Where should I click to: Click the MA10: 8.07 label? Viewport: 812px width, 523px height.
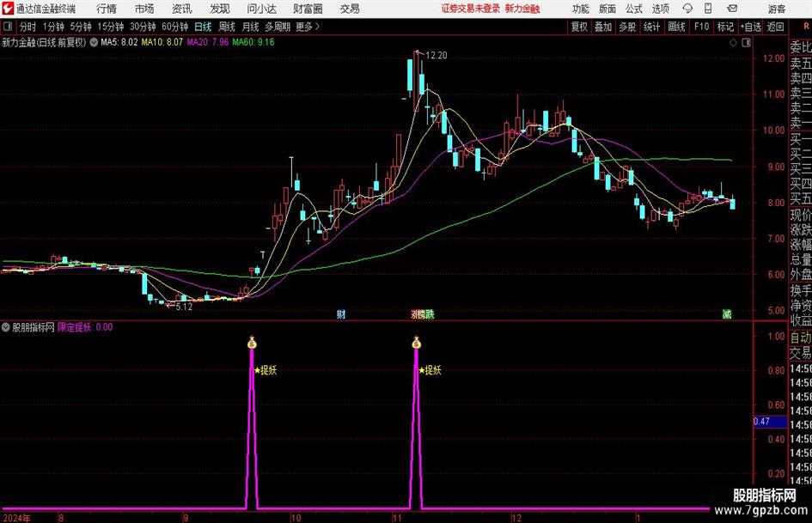tap(162, 42)
